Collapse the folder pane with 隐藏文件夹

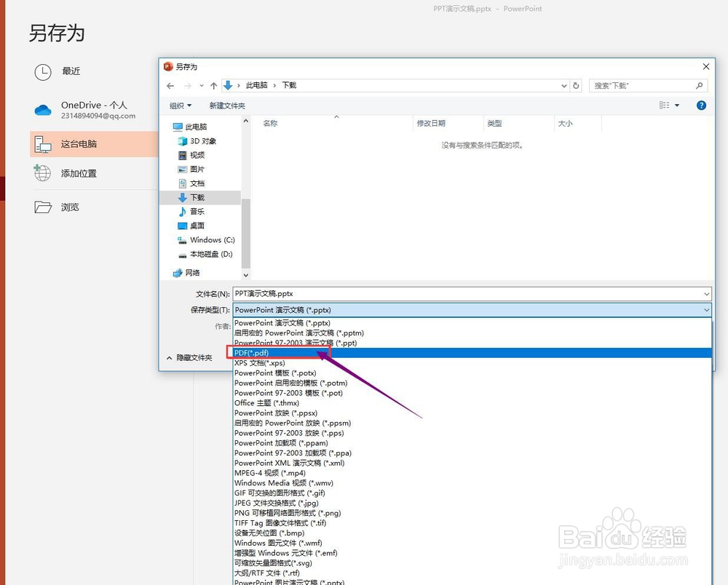pyautogui.click(x=189, y=358)
